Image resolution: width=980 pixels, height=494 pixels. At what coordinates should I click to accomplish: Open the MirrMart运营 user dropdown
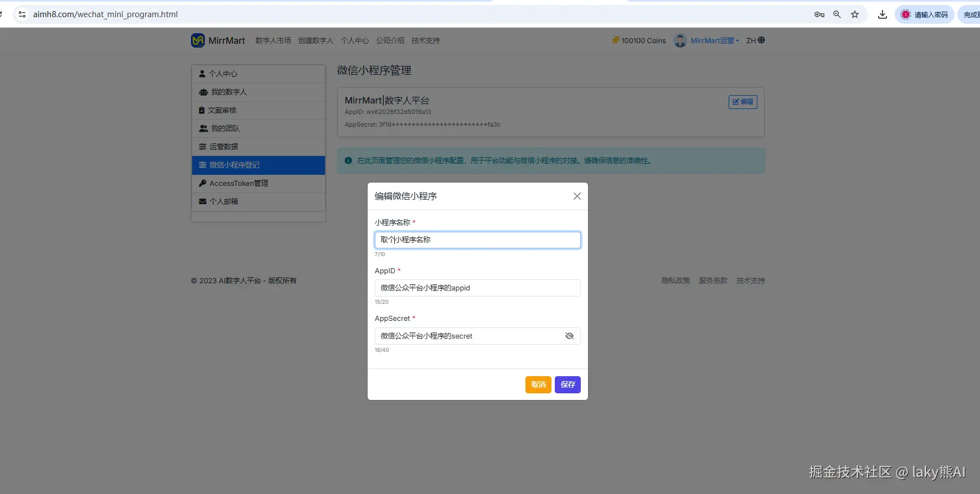pos(715,40)
